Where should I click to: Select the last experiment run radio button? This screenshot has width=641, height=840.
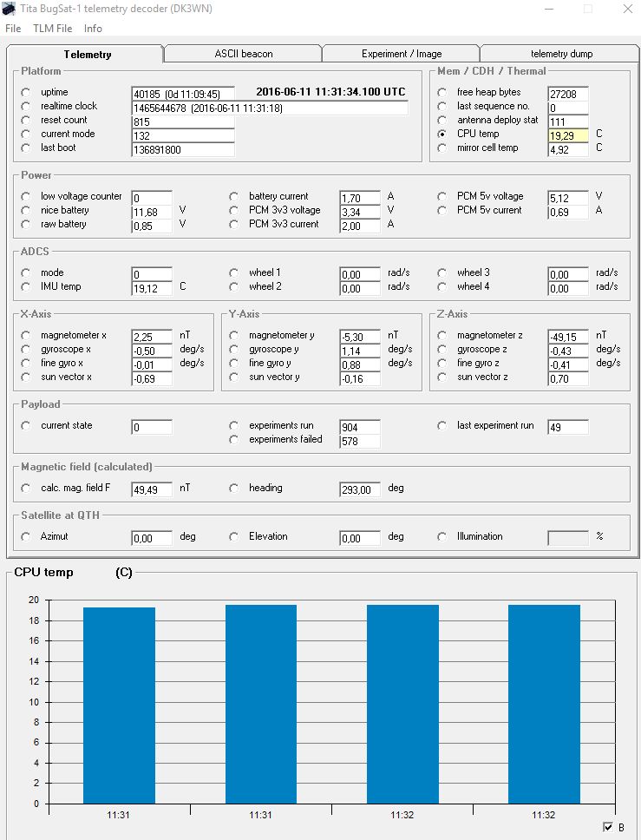[442, 425]
